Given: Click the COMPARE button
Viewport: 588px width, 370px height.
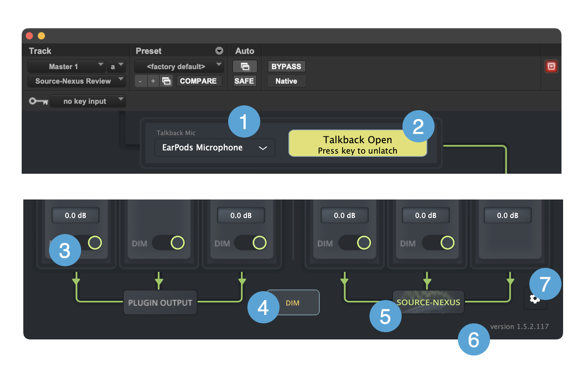Looking at the screenshot, I should [x=198, y=81].
